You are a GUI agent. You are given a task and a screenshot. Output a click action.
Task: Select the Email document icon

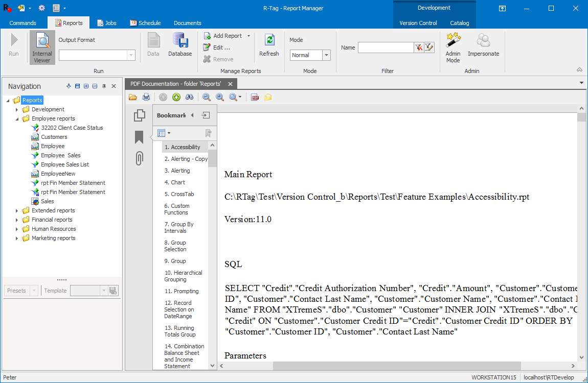pyautogui.click(x=267, y=97)
